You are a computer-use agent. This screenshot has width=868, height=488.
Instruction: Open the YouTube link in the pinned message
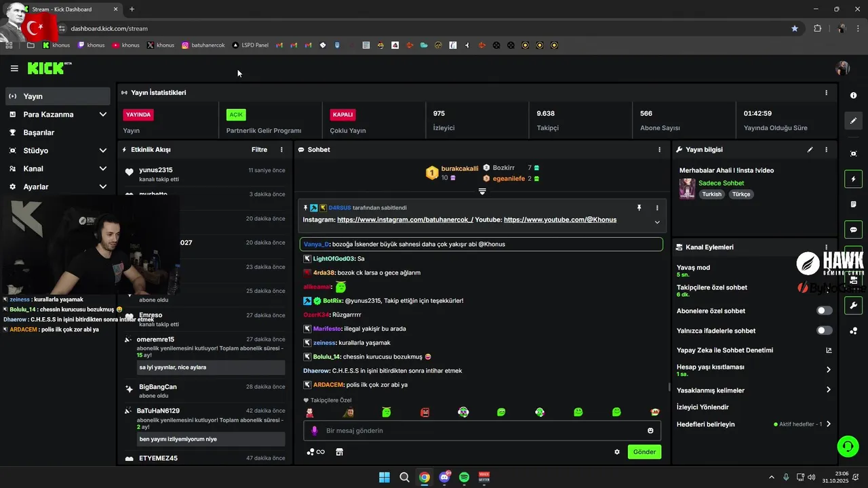(x=560, y=220)
